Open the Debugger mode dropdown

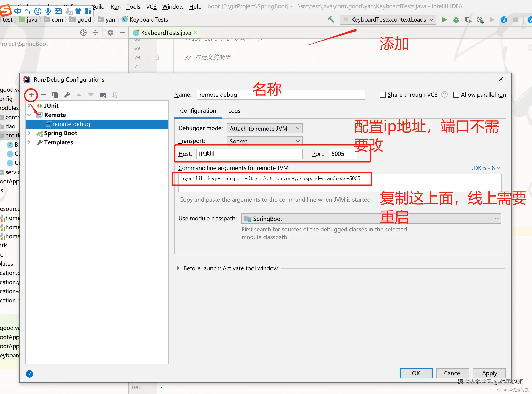265,129
